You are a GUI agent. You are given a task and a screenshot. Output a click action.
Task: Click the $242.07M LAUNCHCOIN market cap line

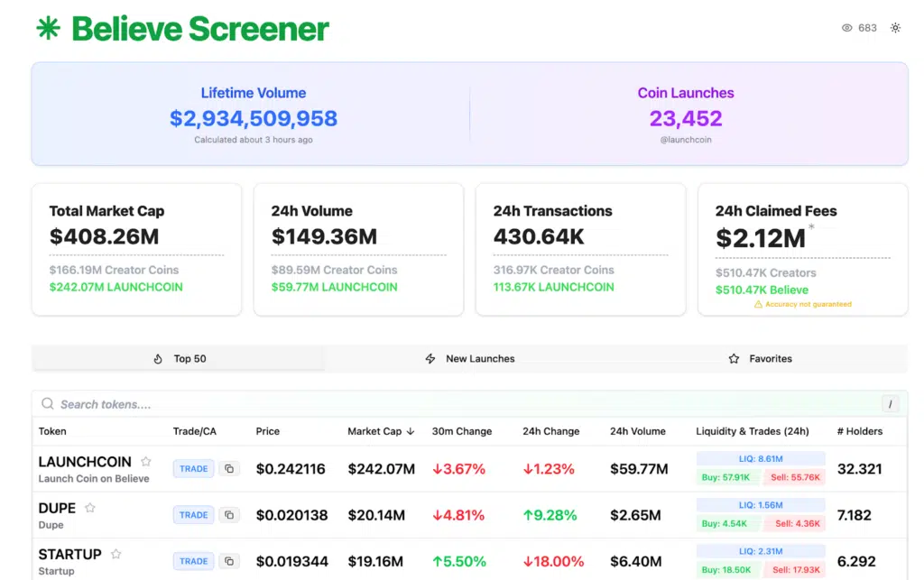coord(116,287)
